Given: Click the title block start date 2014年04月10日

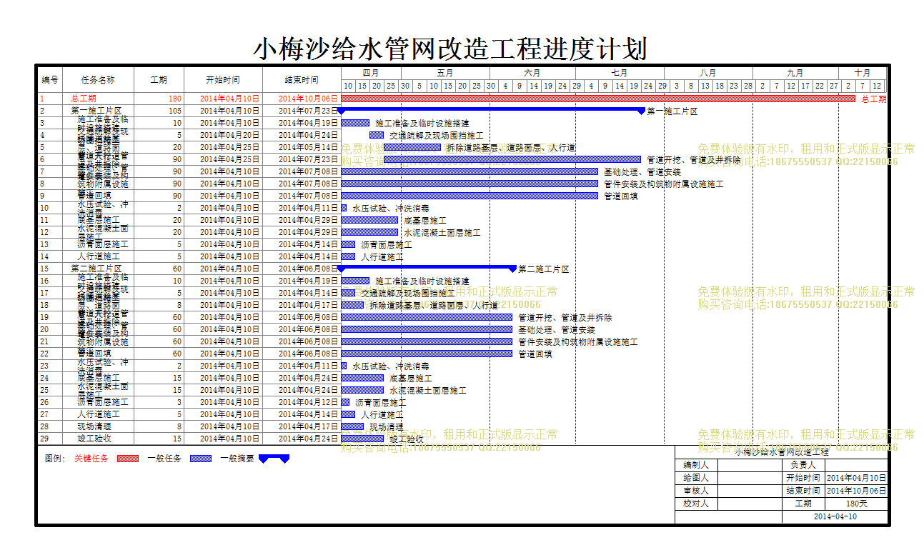Looking at the screenshot, I should 856,478.
